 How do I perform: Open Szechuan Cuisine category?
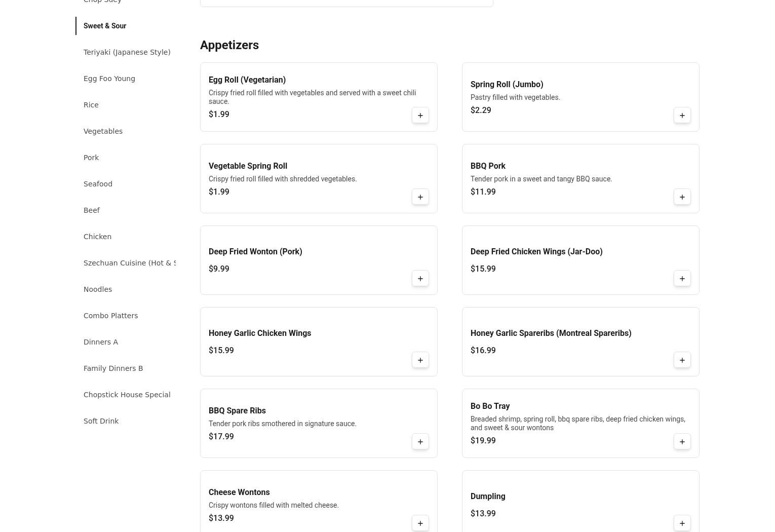(129, 263)
